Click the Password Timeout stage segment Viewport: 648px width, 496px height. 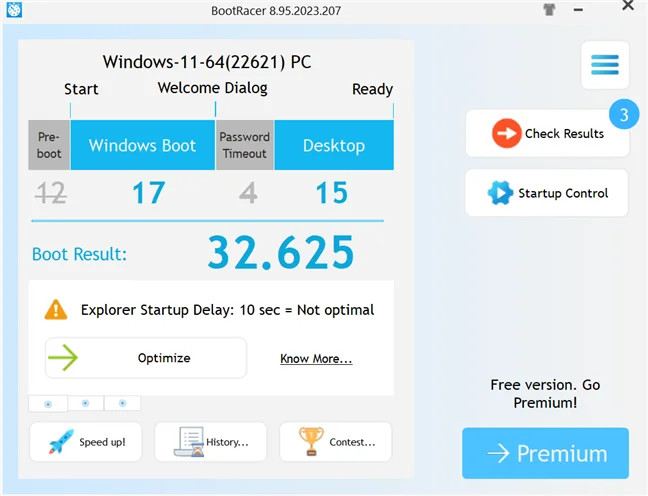click(x=245, y=145)
